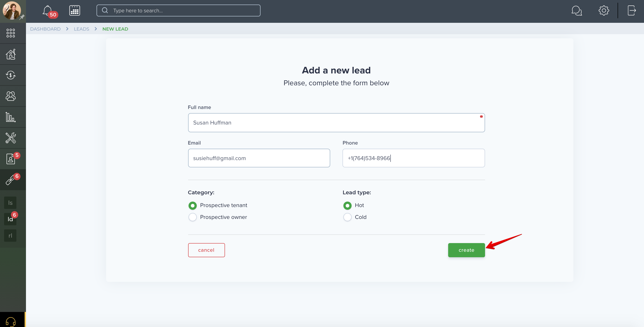Open the apps grid menu in sidebar

[x=11, y=33]
